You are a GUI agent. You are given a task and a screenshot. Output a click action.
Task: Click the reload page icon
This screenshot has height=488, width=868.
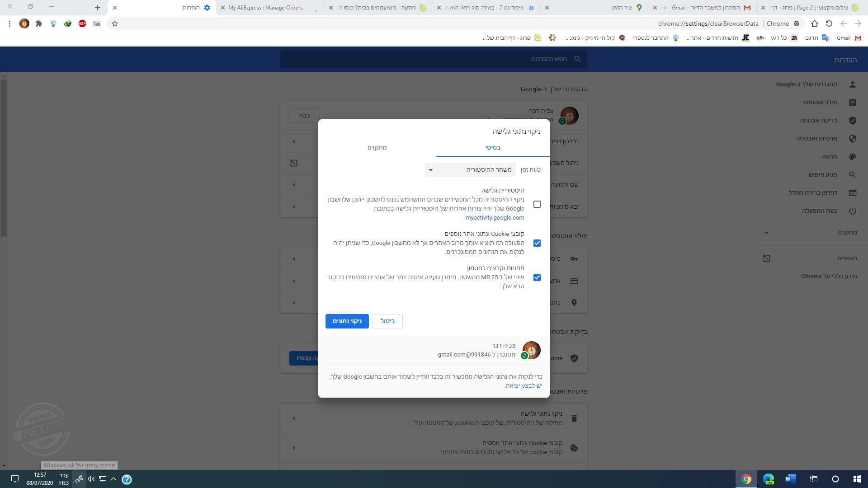(829, 23)
